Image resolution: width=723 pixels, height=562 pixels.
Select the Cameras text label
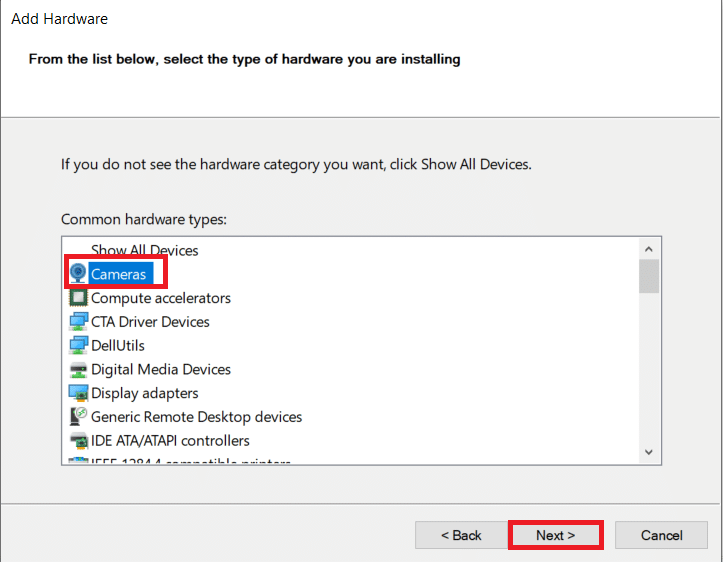point(118,274)
